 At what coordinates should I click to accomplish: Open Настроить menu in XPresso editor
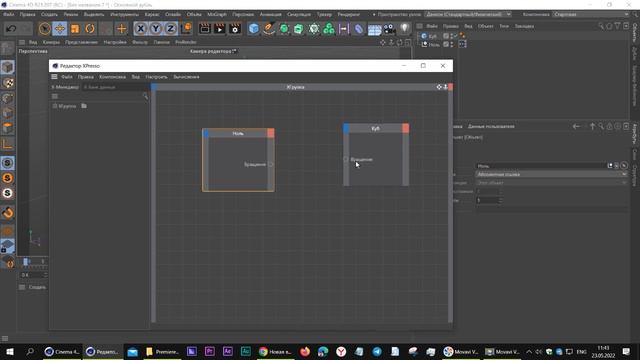click(x=156, y=77)
